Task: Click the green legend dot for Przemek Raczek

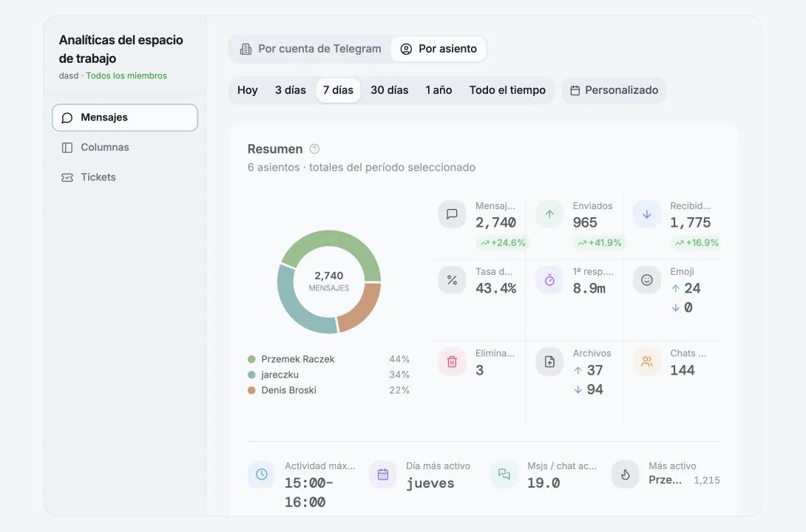Action: pos(251,359)
